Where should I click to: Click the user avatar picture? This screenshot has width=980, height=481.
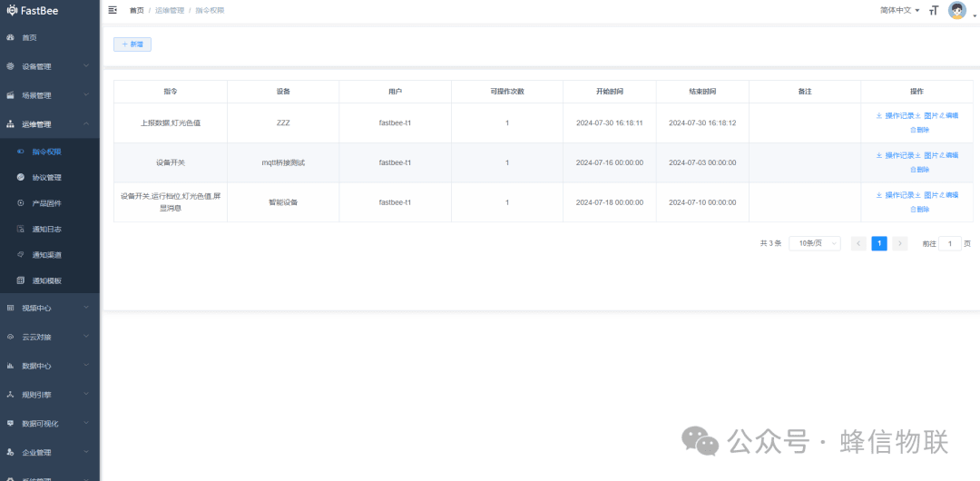(x=957, y=10)
